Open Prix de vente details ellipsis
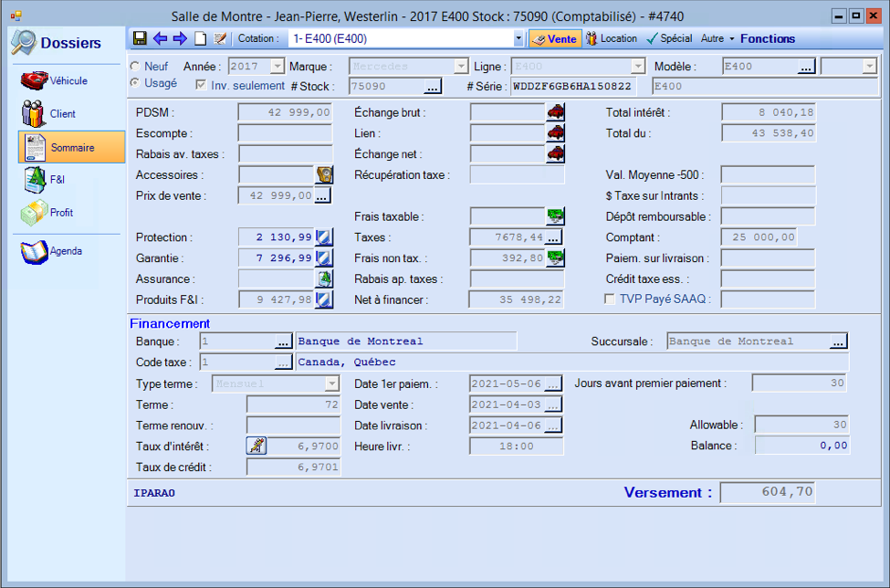890x588 pixels. (x=322, y=195)
